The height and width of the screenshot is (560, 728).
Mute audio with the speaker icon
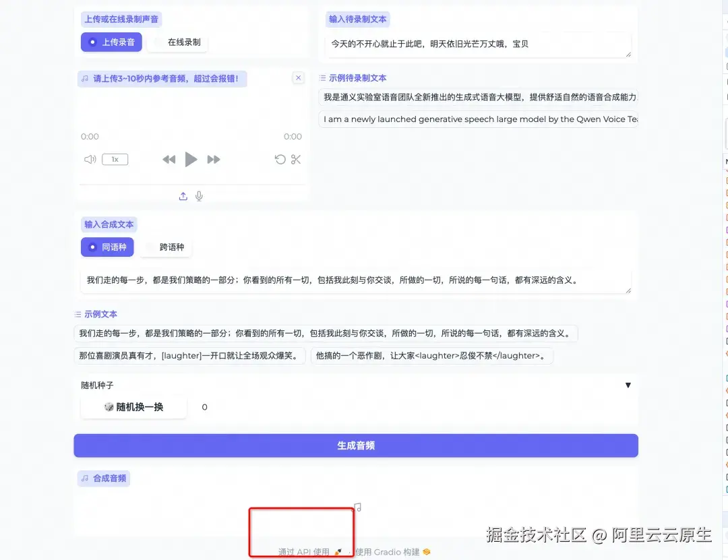pyautogui.click(x=90, y=160)
